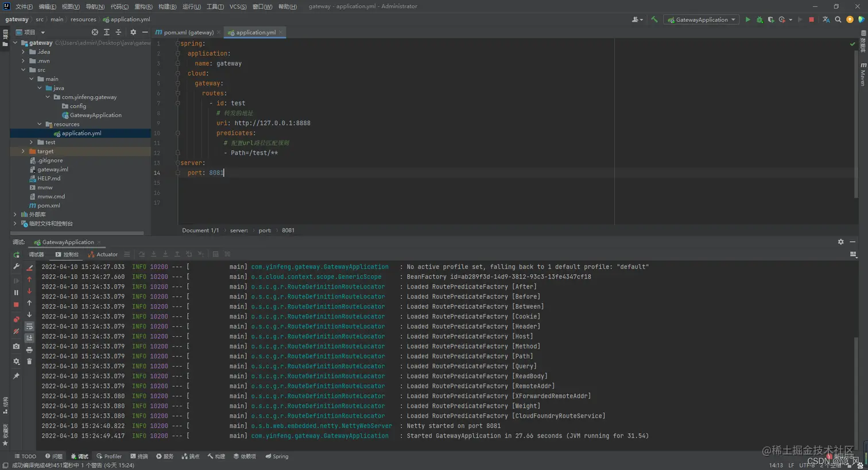Click the Debug bug icon in the top toolbar
The height and width of the screenshot is (470, 868).
coord(759,20)
